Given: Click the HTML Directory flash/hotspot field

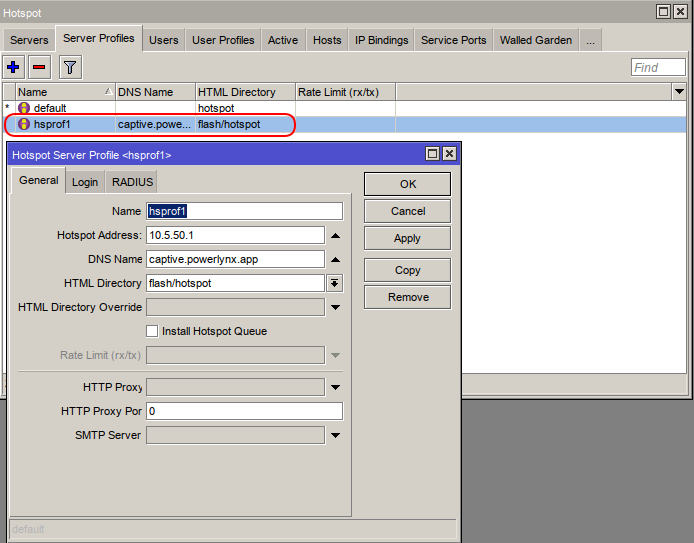Looking at the screenshot, I should [235, 283].
